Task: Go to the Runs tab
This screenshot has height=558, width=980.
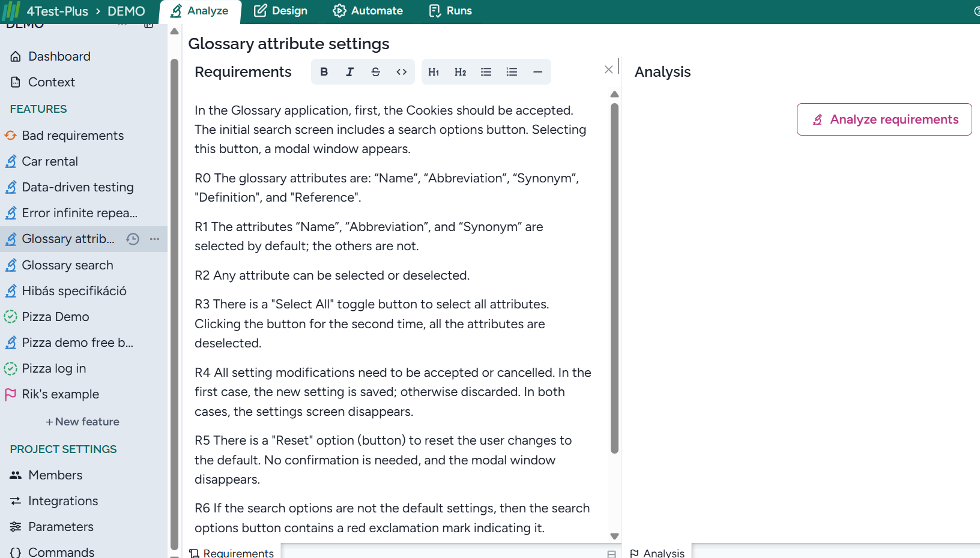Action: [x=450, y=11]
